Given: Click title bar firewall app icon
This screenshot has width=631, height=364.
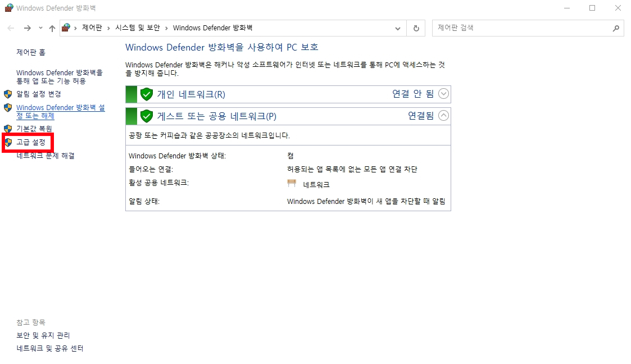Looking at the screenshot, I should tap(9, 8).
